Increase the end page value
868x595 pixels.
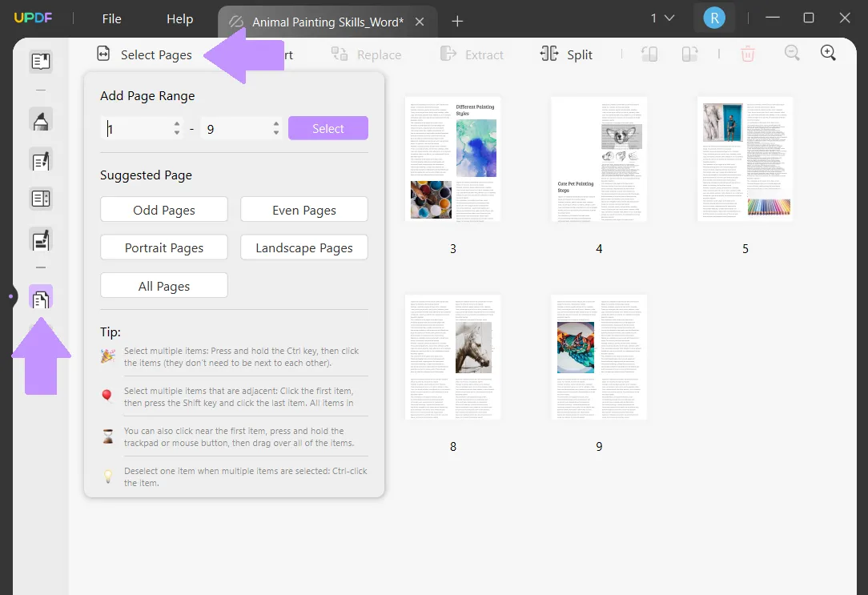276,124
